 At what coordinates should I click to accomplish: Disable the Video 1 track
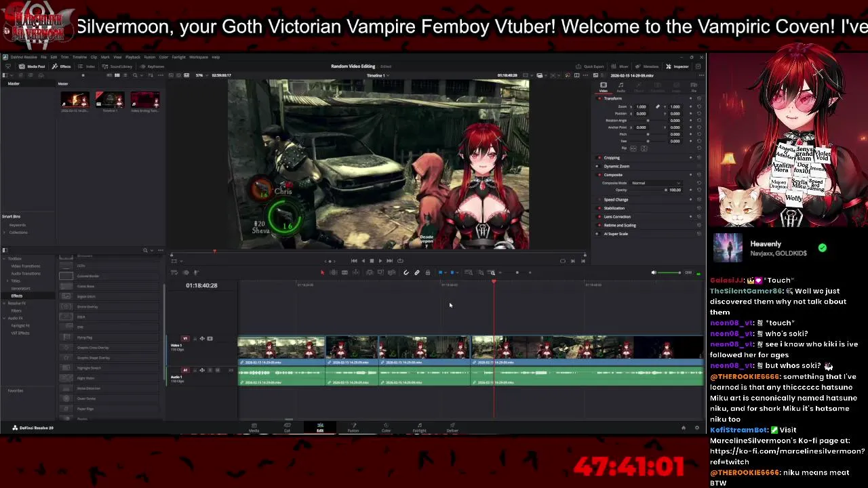pyautogui.click(x=210, y=339)
